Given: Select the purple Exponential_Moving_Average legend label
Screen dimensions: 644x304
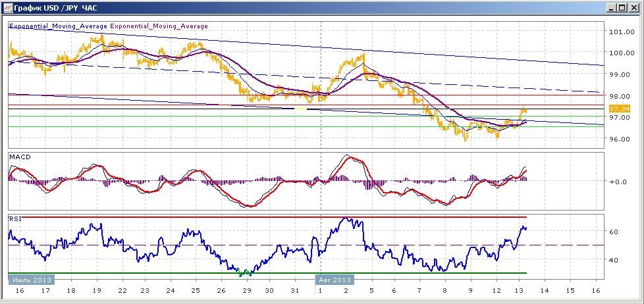Looking at the screenshot, I should [x=159, y=26].
